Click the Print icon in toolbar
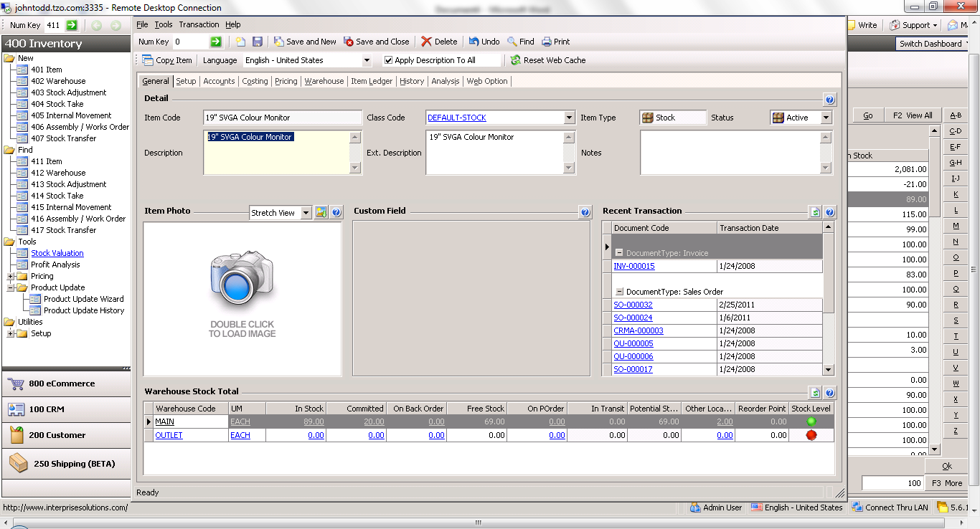 (x=547, y=42)
